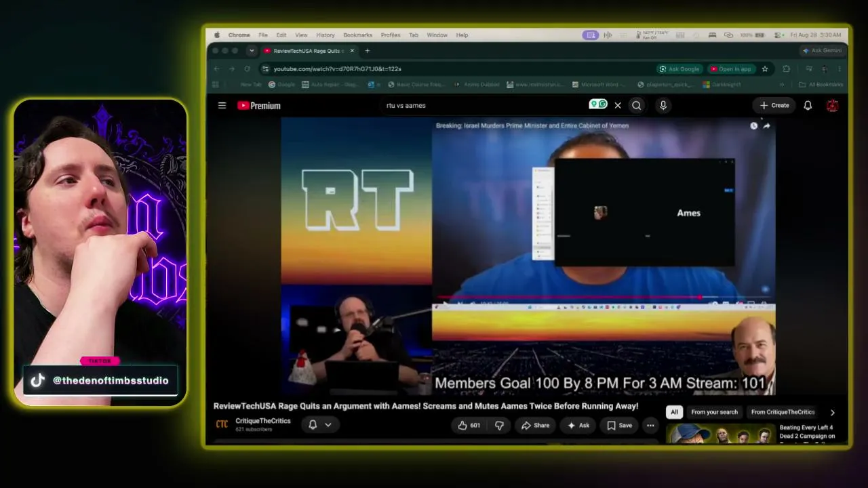Open the History menu
868x488 pixels.
click(325, 35)
